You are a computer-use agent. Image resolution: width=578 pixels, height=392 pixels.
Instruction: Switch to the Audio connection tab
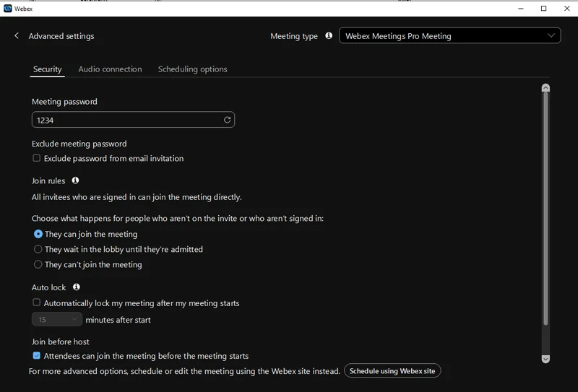pyautogui.click(x=110, y=69)
